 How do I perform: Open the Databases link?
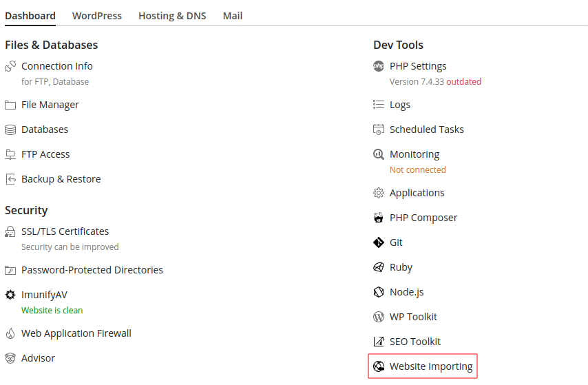coord(45,129)
